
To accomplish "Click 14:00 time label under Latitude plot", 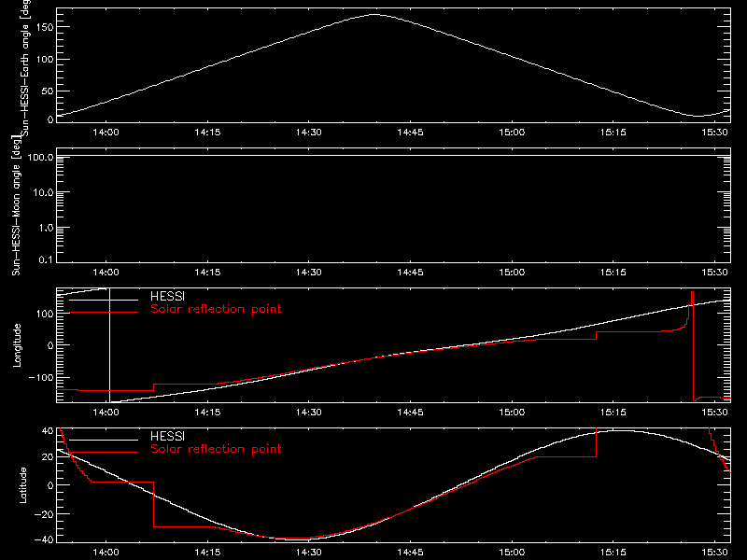I will [x=106, y=552].
